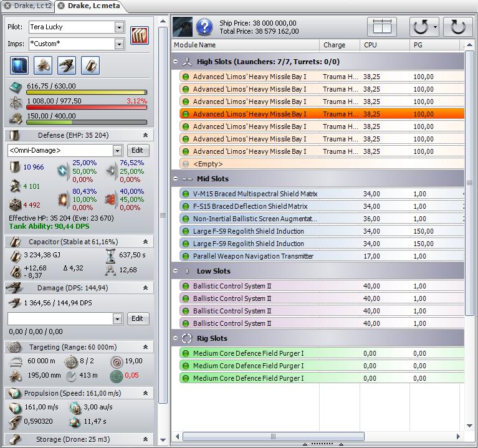Click Edit next to Omni-Damage profile
The height and width of the screenshot is (448, 478).
137,150
